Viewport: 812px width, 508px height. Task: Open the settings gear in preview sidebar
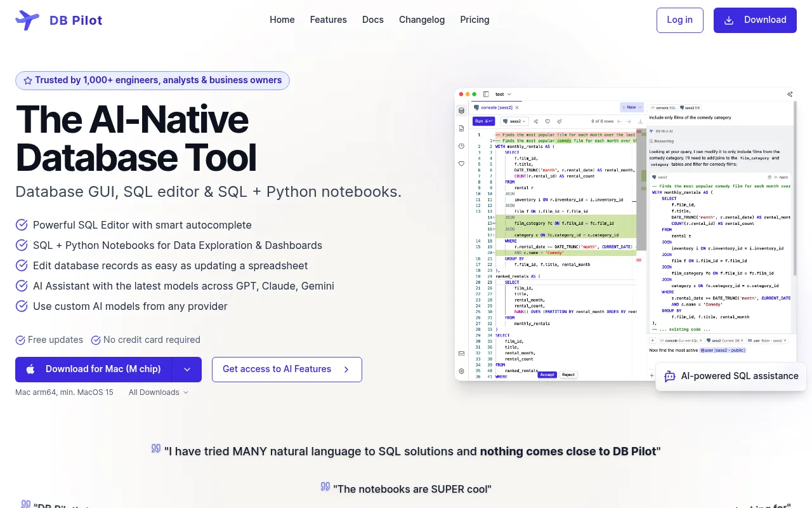pos(461,371)
